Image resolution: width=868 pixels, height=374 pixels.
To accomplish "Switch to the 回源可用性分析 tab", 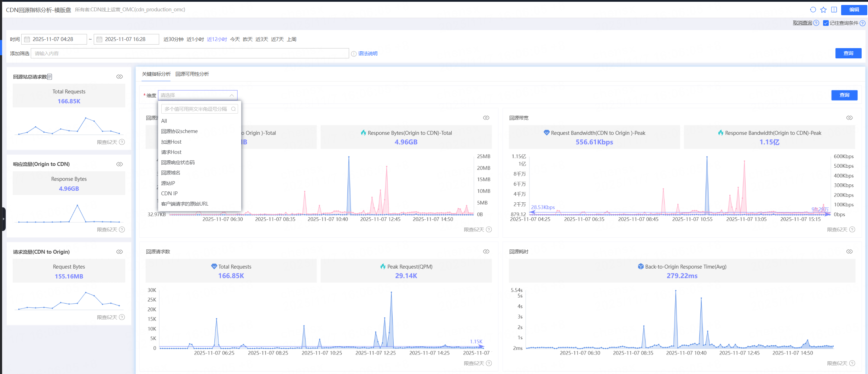I will pos(192,74).
